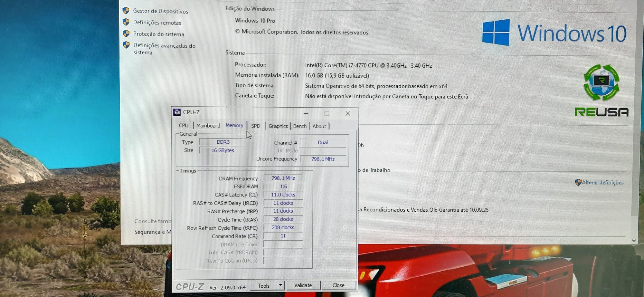Click the Tools button in CPU-Z
The image size is (644, 297).
pos(264,286)
